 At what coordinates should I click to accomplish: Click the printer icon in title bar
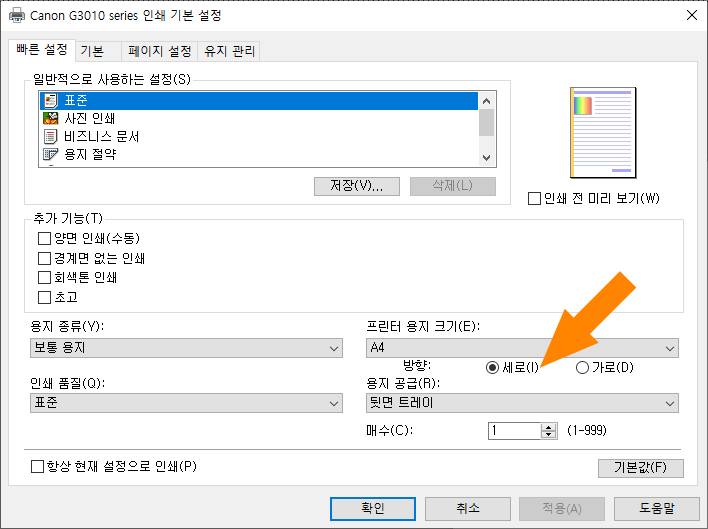point(17,16)
